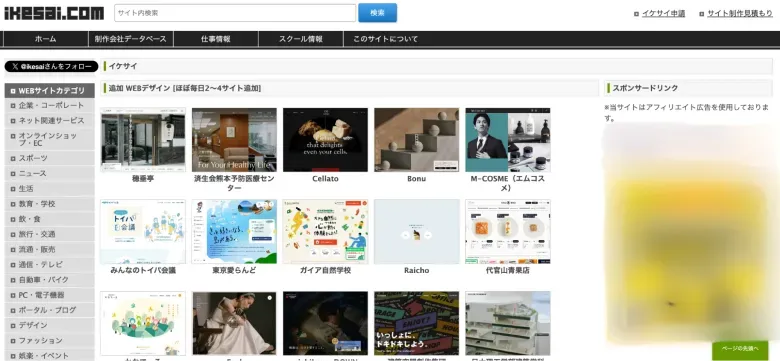The height and width of the screenshot is (361, 780).
Task: Open the 代官山青果店 thumbnail
Action: 508,232
